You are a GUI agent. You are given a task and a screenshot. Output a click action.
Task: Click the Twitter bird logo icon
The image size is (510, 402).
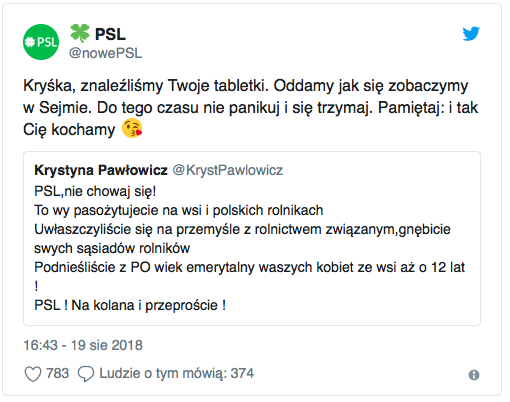(x=471, y=34)
